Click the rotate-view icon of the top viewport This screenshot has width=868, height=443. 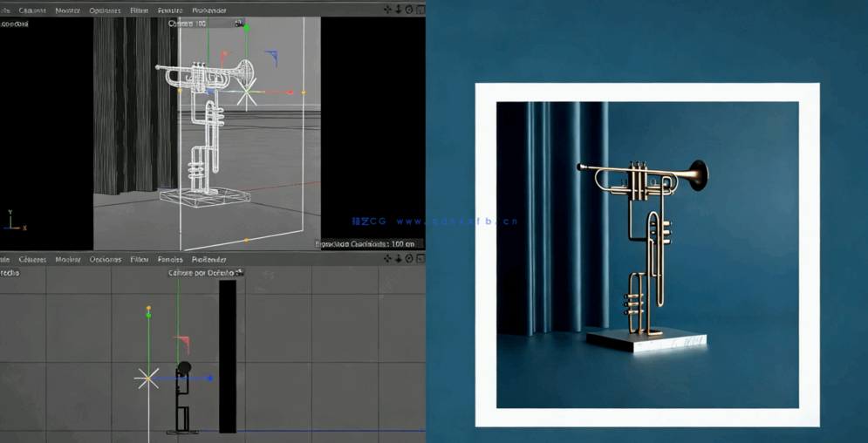point(409,10)
